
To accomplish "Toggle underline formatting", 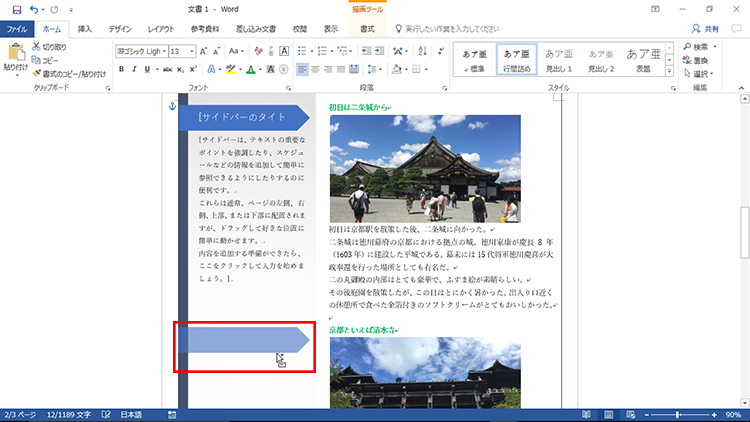I will [x=149, y=70].
